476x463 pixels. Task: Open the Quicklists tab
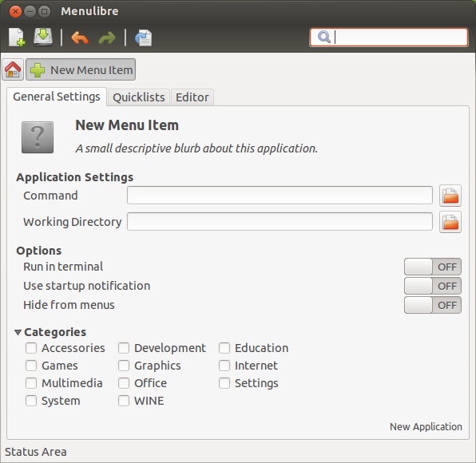(x=139, y=97)
